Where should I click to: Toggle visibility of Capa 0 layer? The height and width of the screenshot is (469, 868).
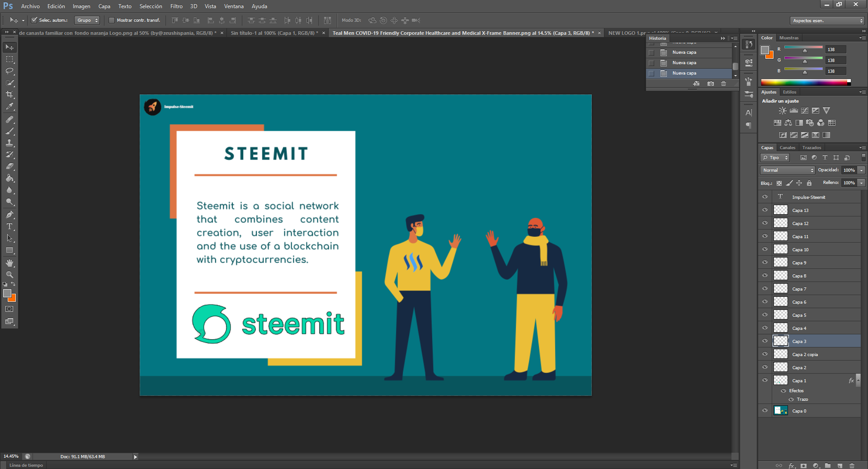coord(765,411)
